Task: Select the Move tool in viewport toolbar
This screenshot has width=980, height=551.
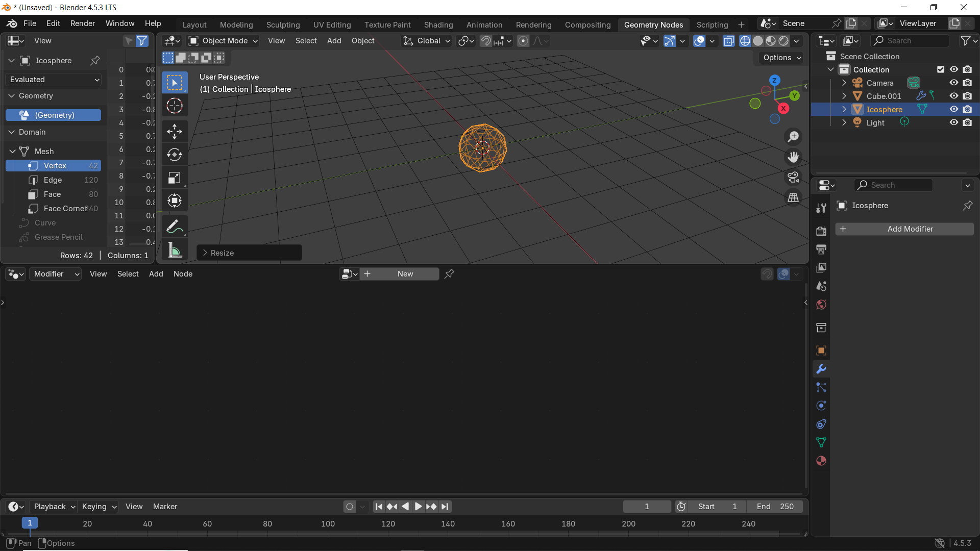Action: [174, 131]
